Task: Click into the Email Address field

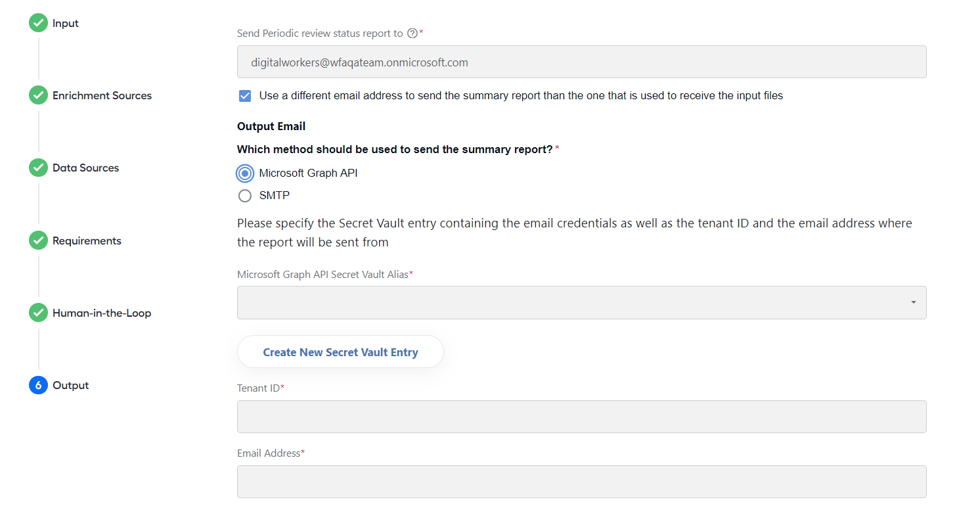Action: [x=581, y=482]
